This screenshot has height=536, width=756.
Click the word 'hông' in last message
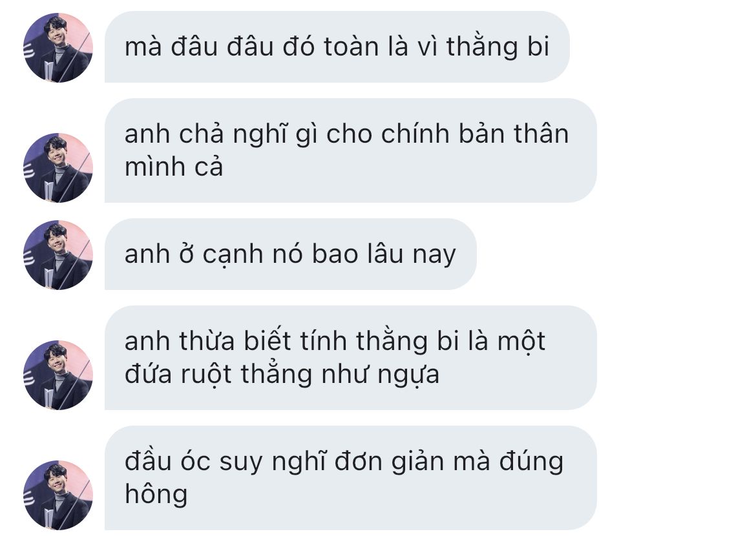[x=156, y=495]
